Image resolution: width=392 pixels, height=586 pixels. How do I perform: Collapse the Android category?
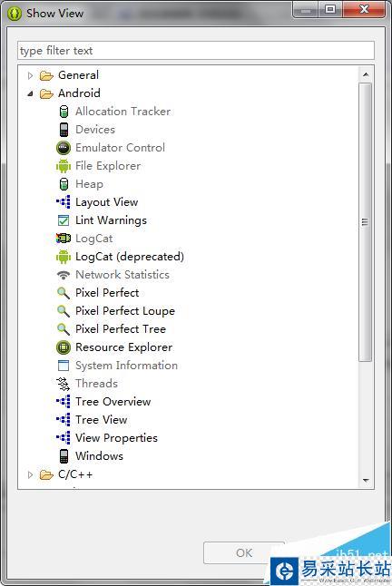(30, 93)
